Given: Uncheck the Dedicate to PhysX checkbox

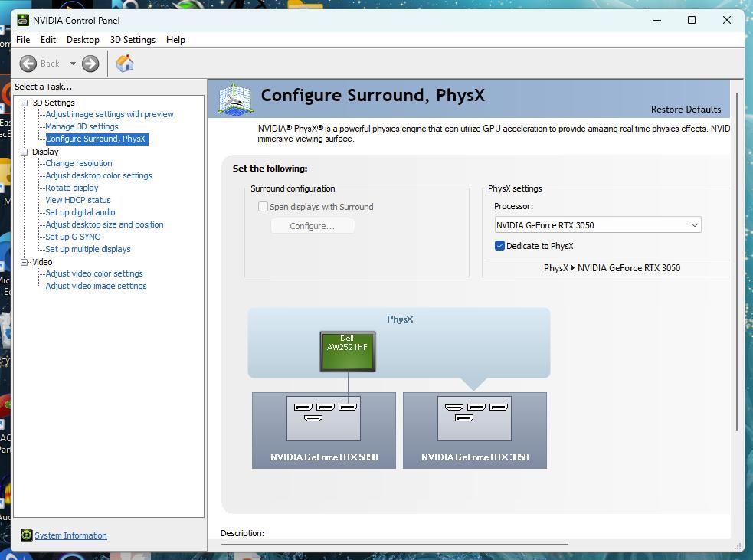Looking at the screenshot, I should (x=499, y=246).
